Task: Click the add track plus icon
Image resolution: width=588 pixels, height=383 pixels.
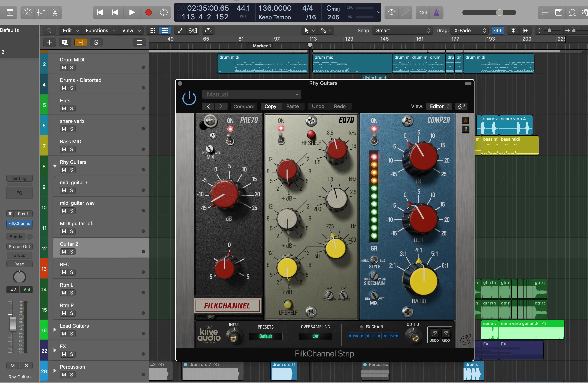Action: 49,42
